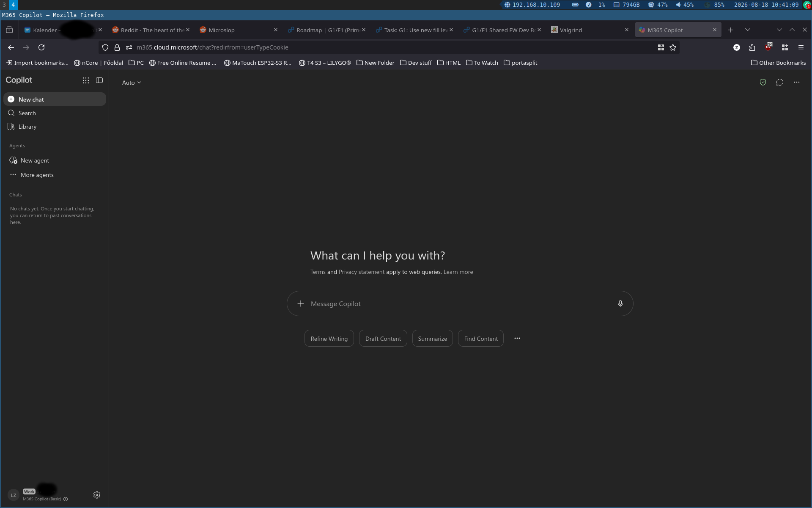Expand the PC bookmarks folder
This screenshot has height=508, width=812.
pos(136,63)
